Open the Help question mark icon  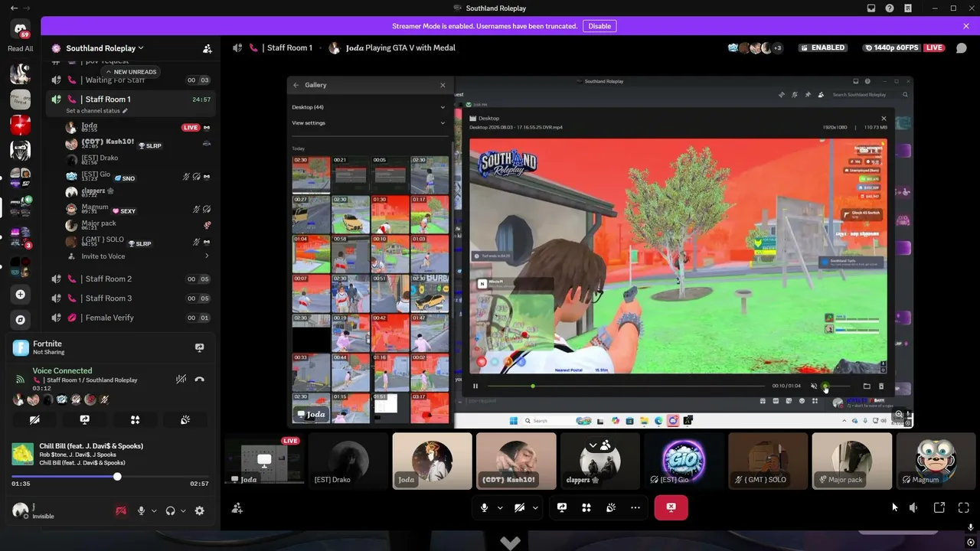[x=890, y=8]
